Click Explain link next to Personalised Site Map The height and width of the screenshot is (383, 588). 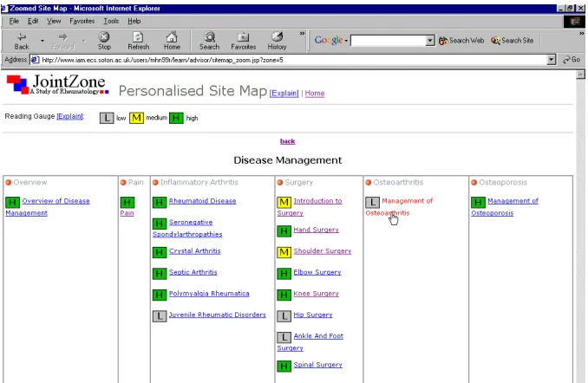[284, 94]
